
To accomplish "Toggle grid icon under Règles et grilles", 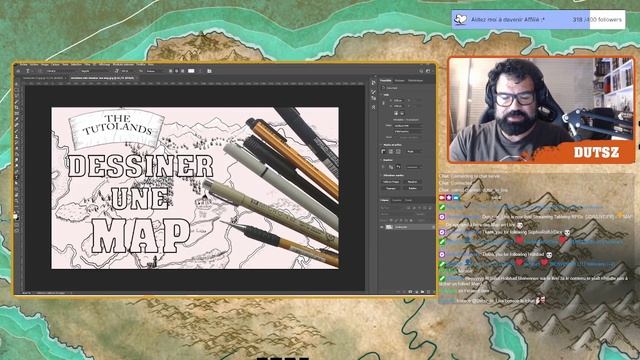I will [391, 151].
